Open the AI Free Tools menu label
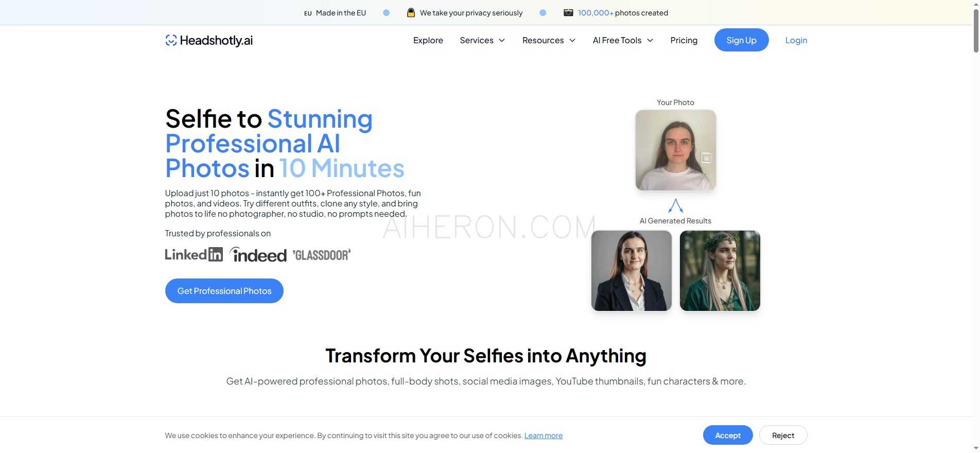The width and height of the screenshot is (980, 453). point(617,40)
